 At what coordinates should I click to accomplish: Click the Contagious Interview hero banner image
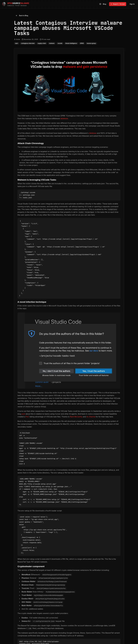click(69, 83)
